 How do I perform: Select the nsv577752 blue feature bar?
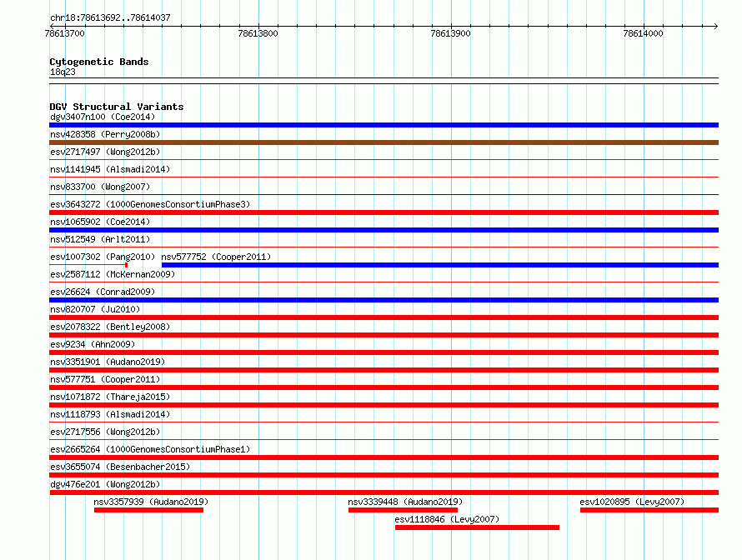440,265
